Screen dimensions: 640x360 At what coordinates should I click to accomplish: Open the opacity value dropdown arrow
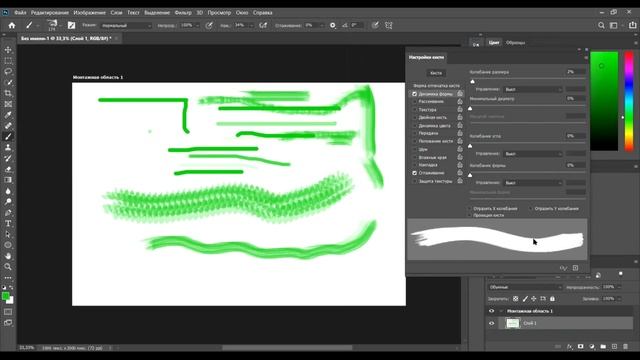198,25
